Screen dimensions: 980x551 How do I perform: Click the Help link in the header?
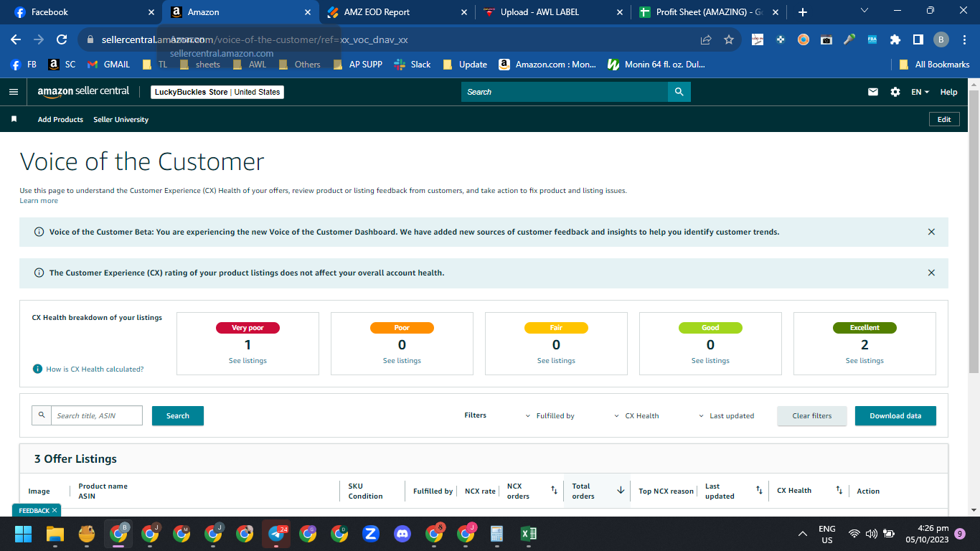click(x=948, y=92)
